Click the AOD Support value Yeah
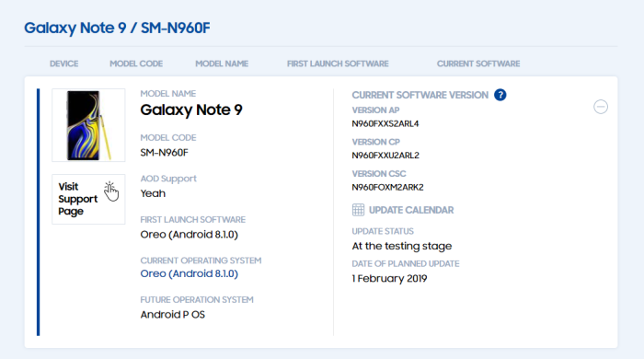The image size is (644, 359). pyautogui.click(x=153, y=193)
